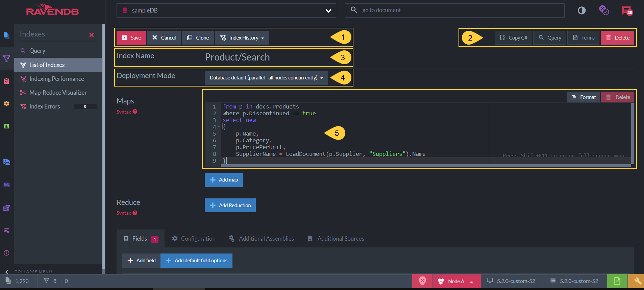Image resolution: width=644 pixels, height=290 pixels.
Task: Click the go to document field
Action: [455, 10]
